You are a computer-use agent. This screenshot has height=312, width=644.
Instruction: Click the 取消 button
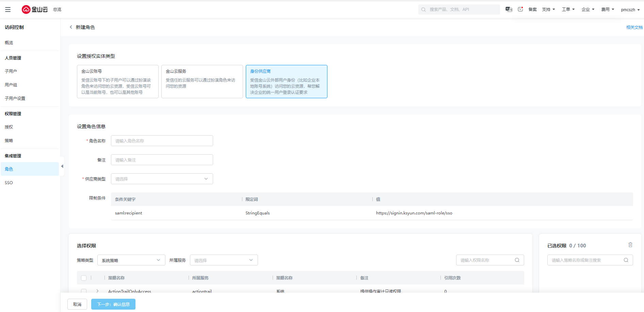77,304
